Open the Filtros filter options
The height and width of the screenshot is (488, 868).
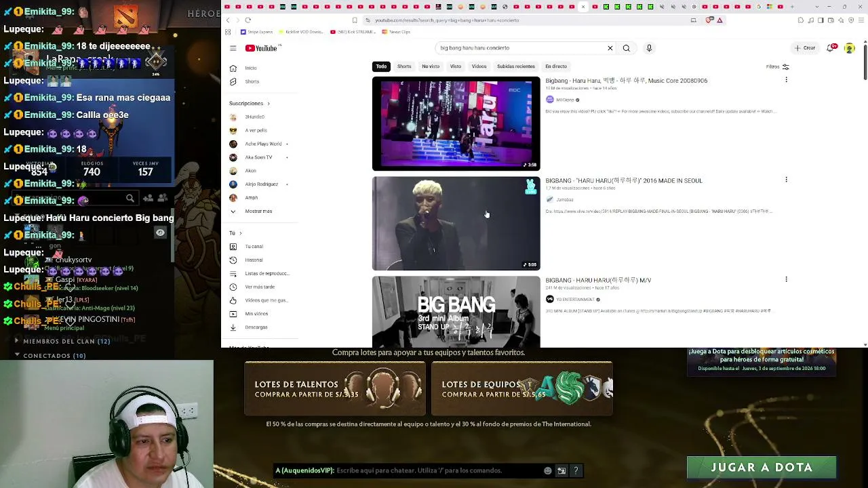pos(777,66)
